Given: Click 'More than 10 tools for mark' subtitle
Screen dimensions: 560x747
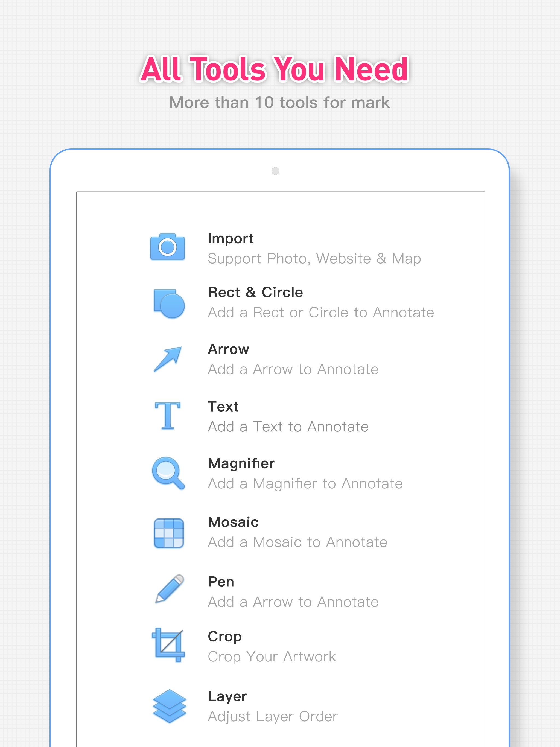Looking at the screenshot, I should (279, 103).
